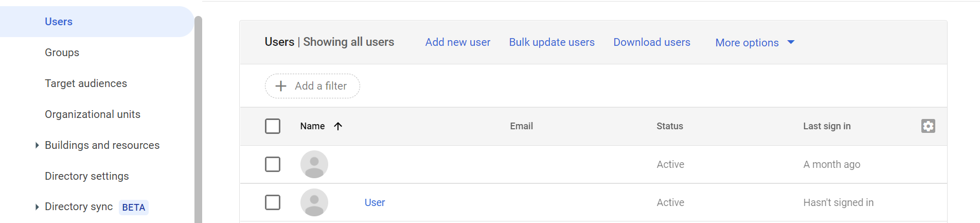Image resolution: width=980 pixels, height=223 pixels.
Task: Open the column settings gear icon
Action: pos(928,126)
